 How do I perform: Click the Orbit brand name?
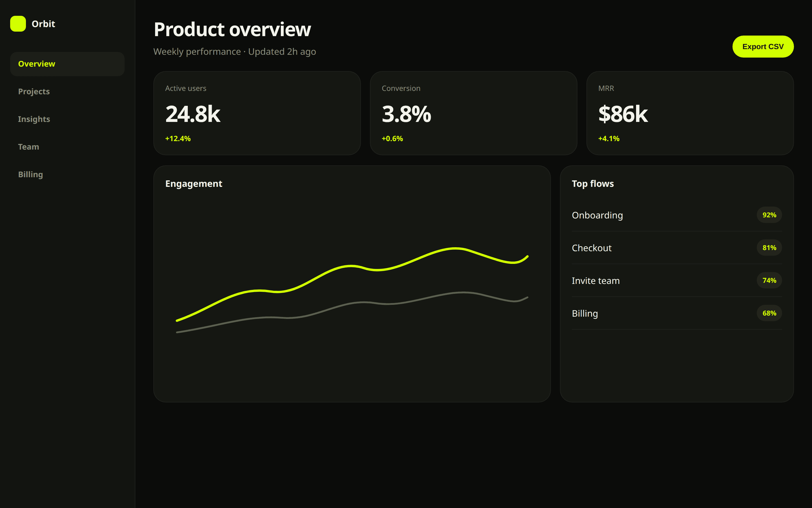(x=43, y=24)
